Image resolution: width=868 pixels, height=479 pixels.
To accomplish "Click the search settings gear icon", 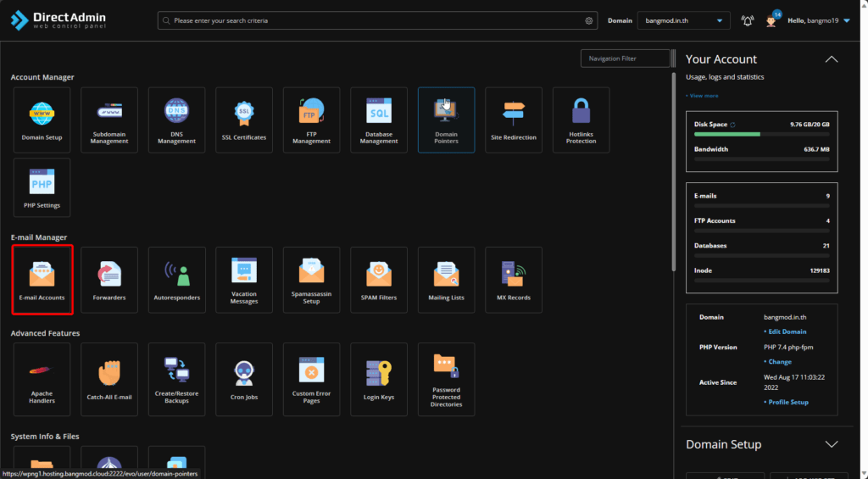I will pyautogui.click(x=589, y=21).
